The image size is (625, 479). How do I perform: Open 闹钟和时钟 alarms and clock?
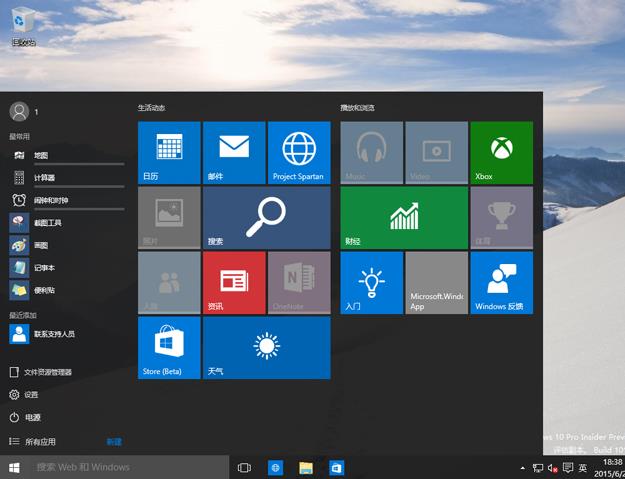(67, 200)
